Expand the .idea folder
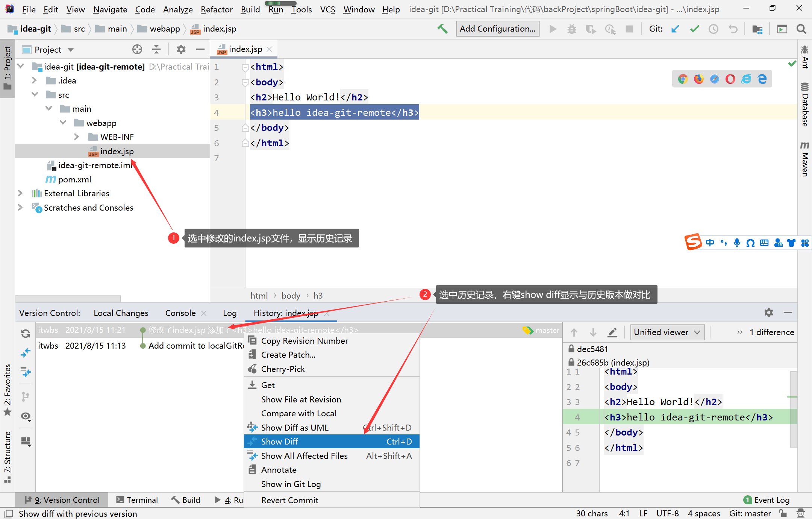812x519 pixels. [34, 80]
